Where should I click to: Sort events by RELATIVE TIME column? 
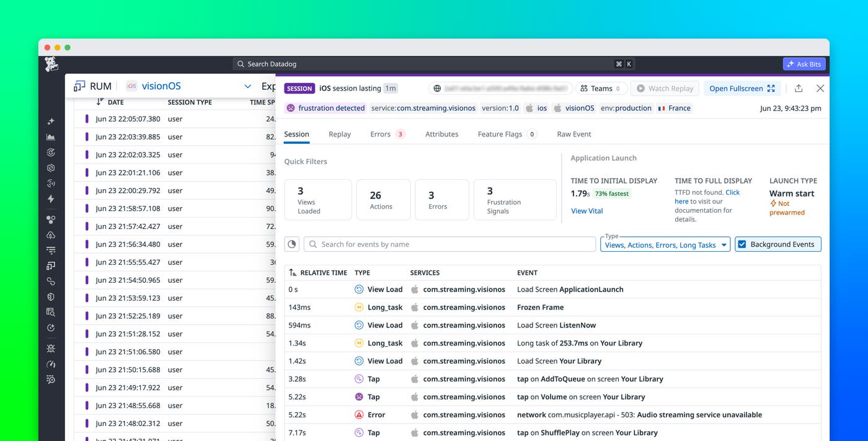coord(318,272)
